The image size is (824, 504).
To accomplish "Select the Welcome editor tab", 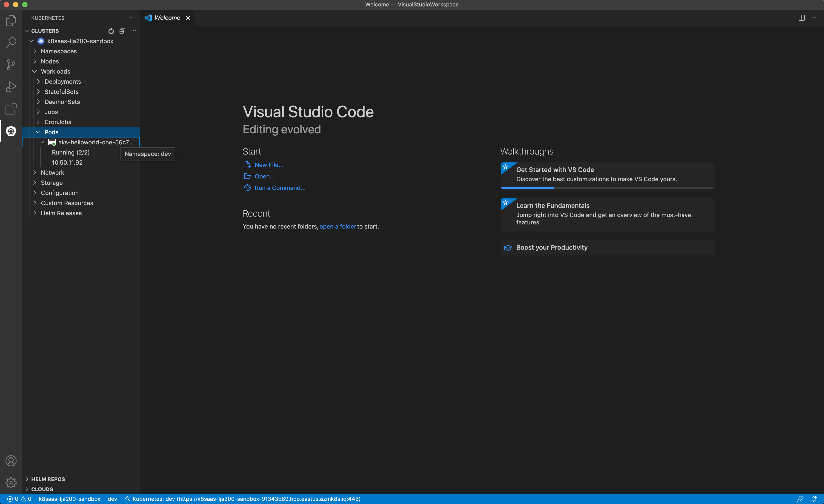I will point(167,18).
